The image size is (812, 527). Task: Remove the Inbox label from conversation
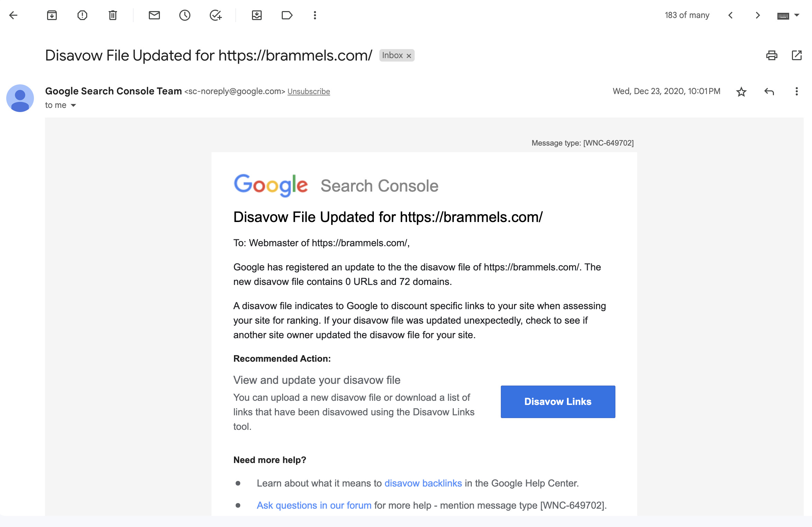[409, 56]
